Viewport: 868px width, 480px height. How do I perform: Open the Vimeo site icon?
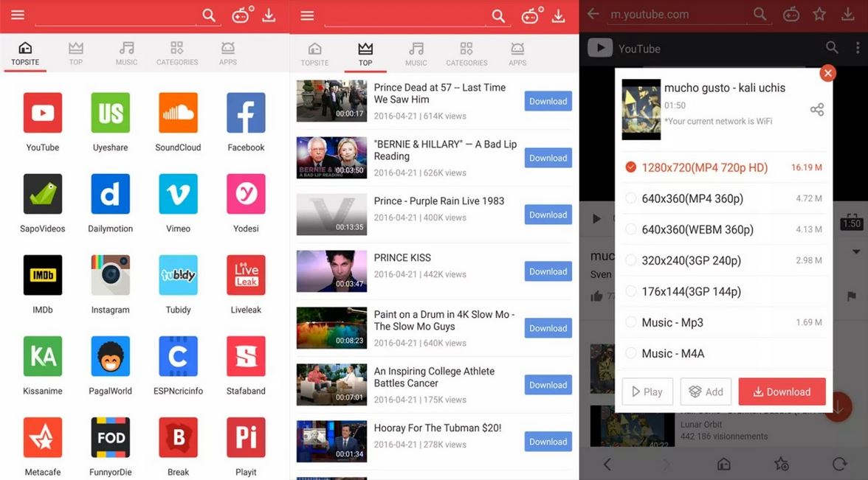(179, 194)
